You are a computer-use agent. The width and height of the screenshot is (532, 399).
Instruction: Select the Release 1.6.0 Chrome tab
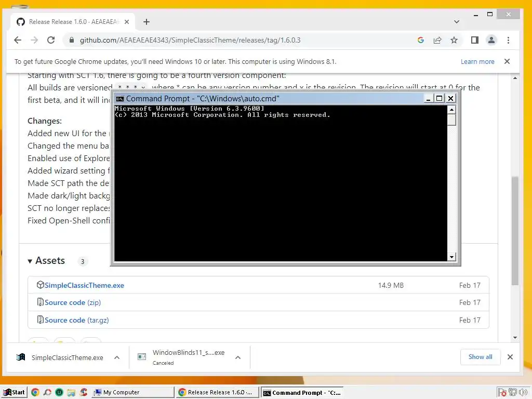[x=73, y=22]
